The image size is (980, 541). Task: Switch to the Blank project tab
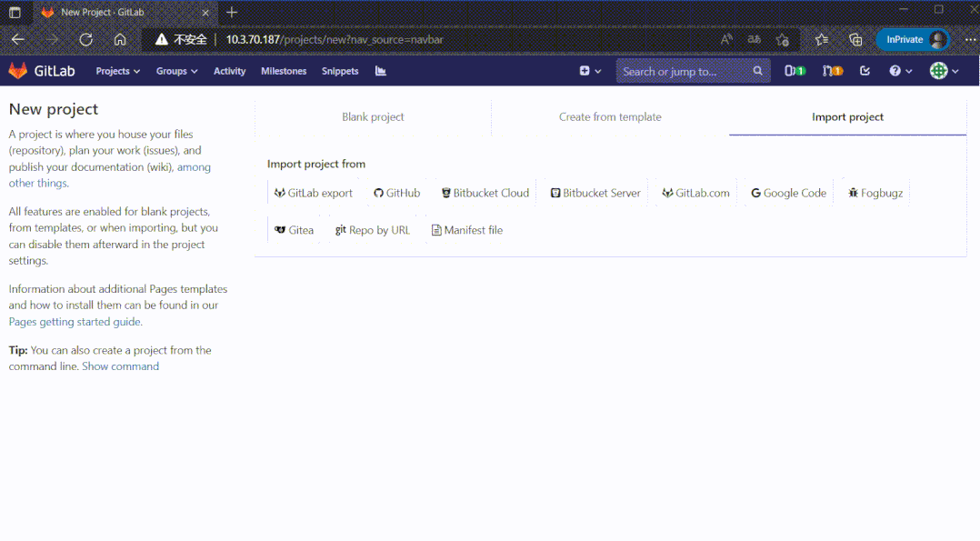373,117
